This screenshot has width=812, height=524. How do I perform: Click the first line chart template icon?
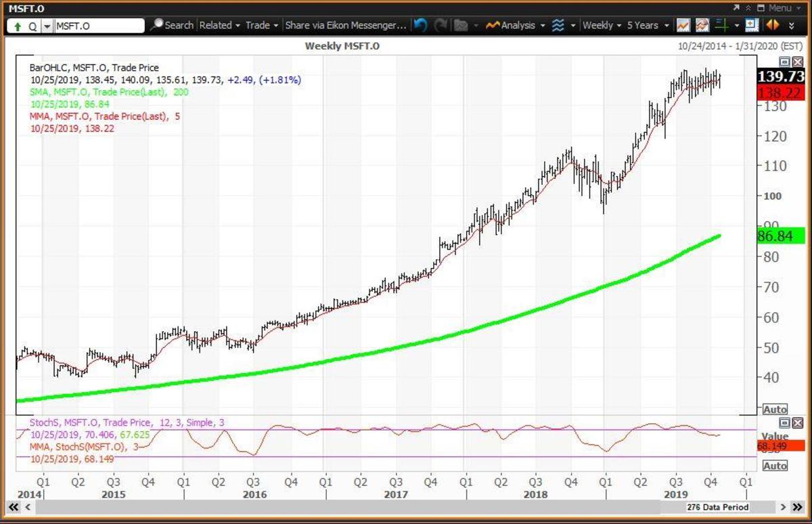[683, 25]
